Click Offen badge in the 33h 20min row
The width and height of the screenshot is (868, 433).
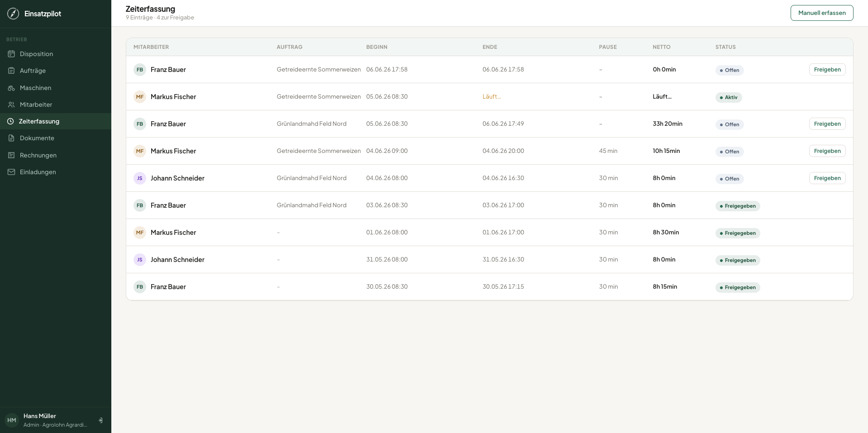pyautogui.click(x=730, y=124)
